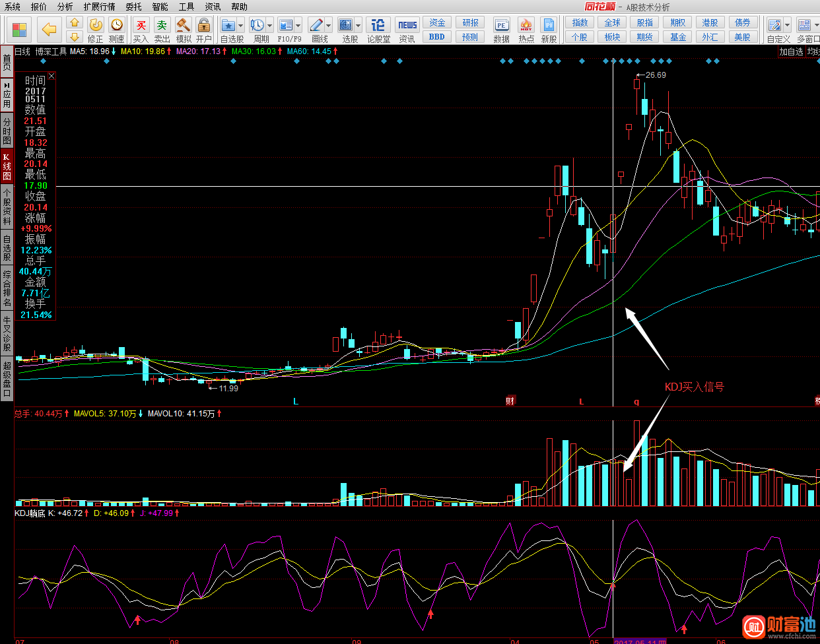Switch to the 自选股 sidebar tab
Viewport: 820px width, 644px height.
pyautogui.click(x=7, y=247)
